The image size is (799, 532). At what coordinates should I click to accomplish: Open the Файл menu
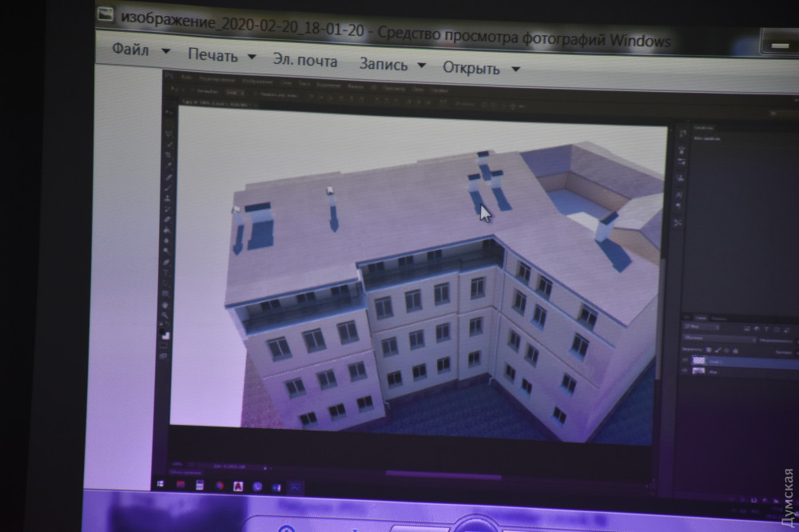click(x=130, y=50)
